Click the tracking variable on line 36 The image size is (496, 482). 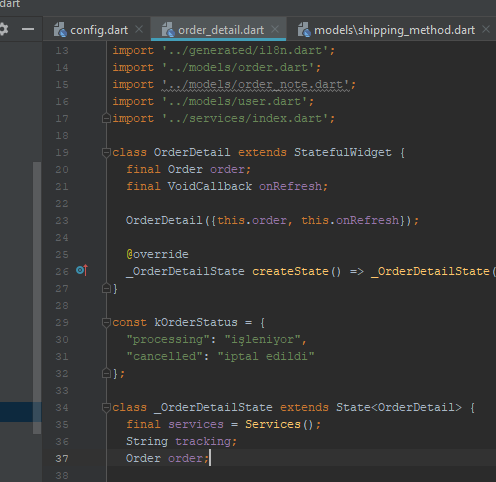(x=203, y=441)
